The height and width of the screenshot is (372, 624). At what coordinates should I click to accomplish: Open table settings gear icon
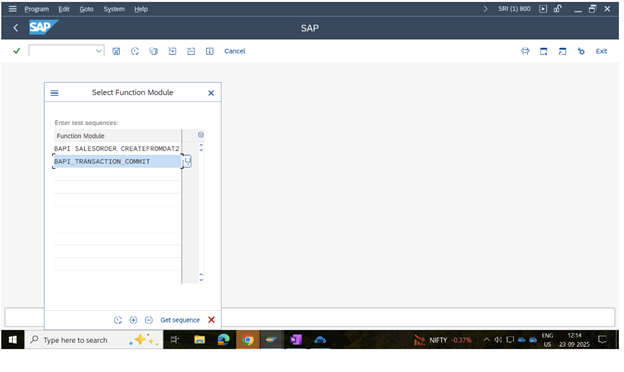pyautogui.click(x=201, y=135)
